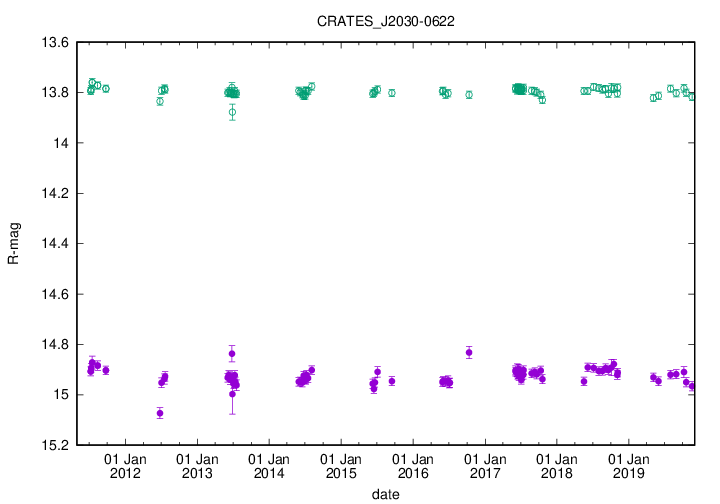Click the faintest purple point near 15.07 in 2012

tap(160, 413)
